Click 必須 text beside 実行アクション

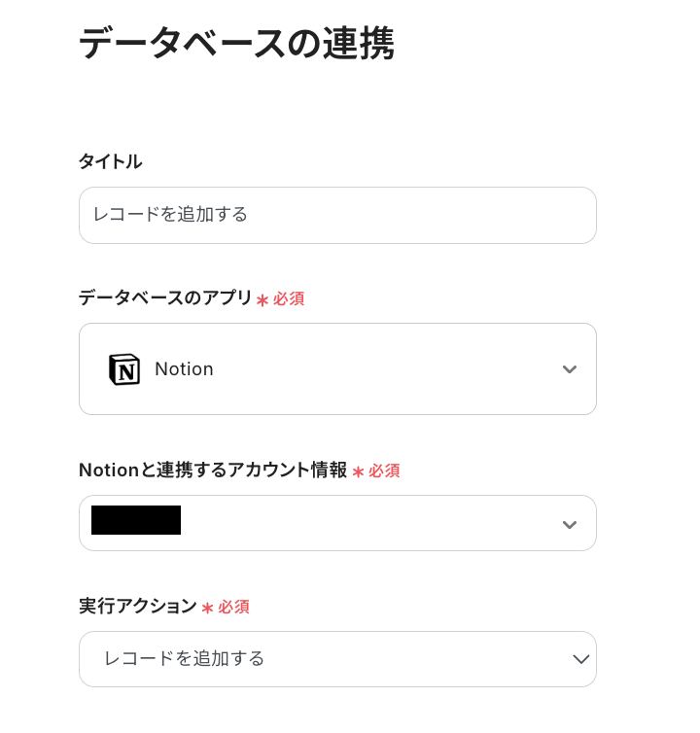(233, 608)
